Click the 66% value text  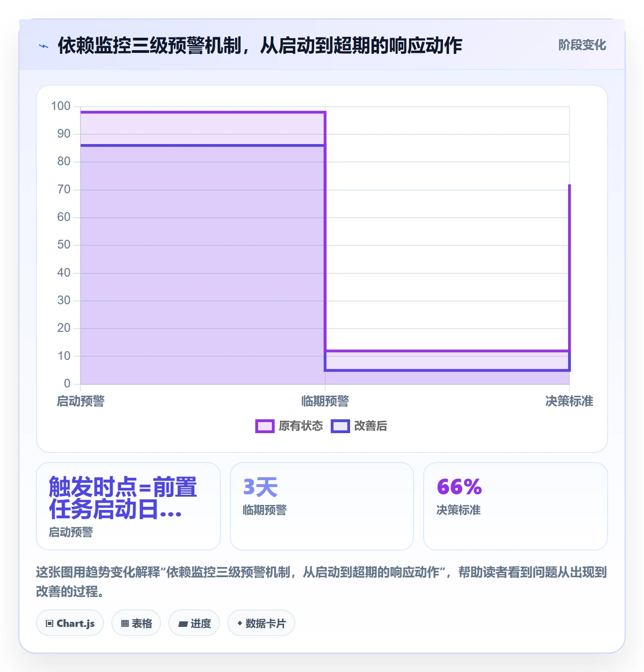459,487
